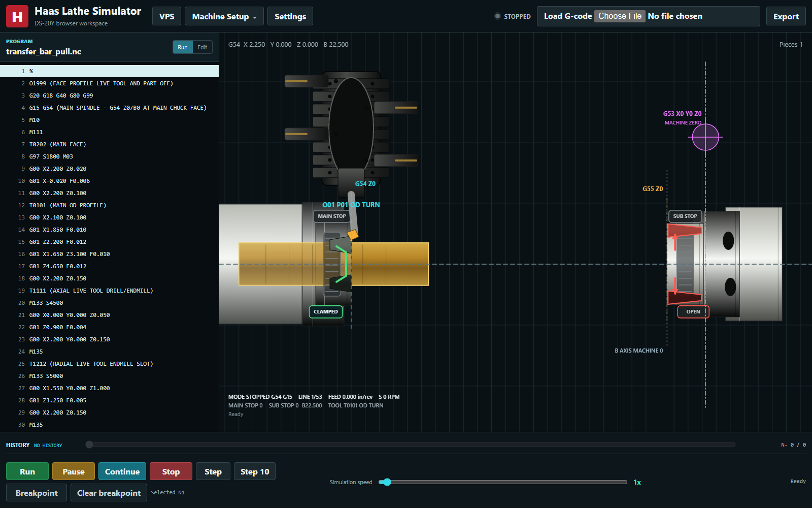The image size is (812, 508).
Task: Click the orange tool insert tip
Action: pos(353,234)
